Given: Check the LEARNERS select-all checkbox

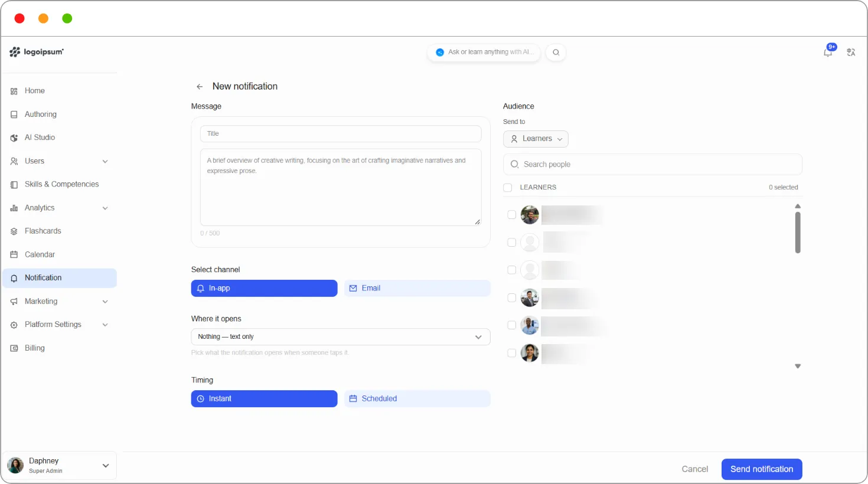Looking at the screenshot, I should 508,188.
